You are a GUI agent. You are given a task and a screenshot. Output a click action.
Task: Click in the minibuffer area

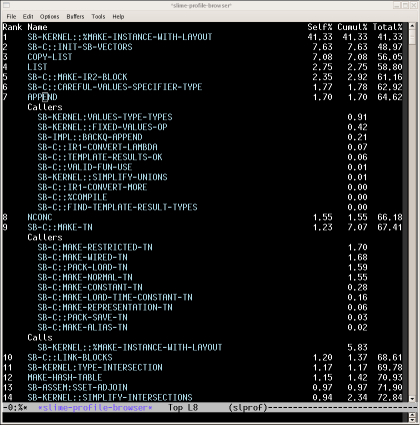click(x=205, y=417)
